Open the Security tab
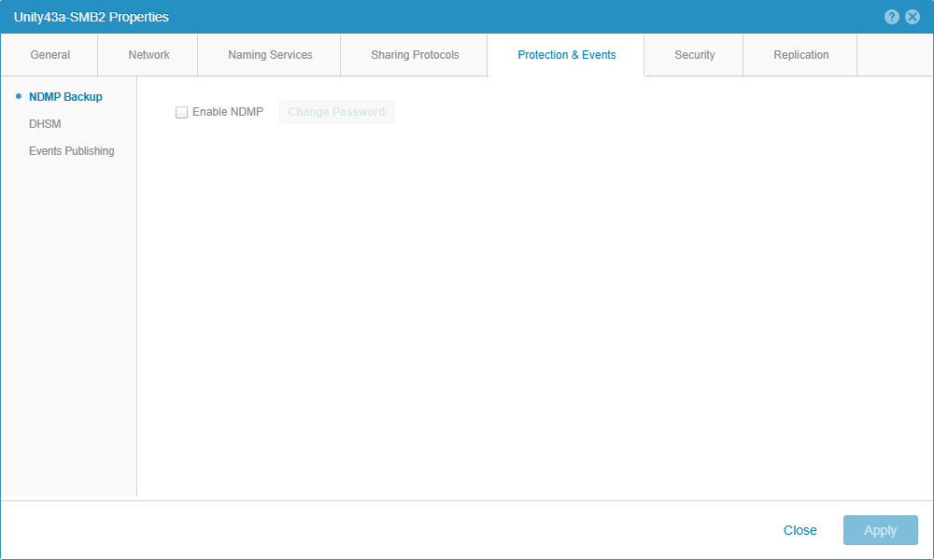 point(694,55)
